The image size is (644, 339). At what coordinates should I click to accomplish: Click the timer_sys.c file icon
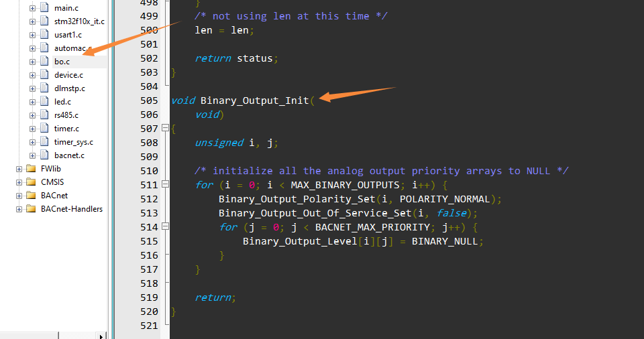(44, 142)
